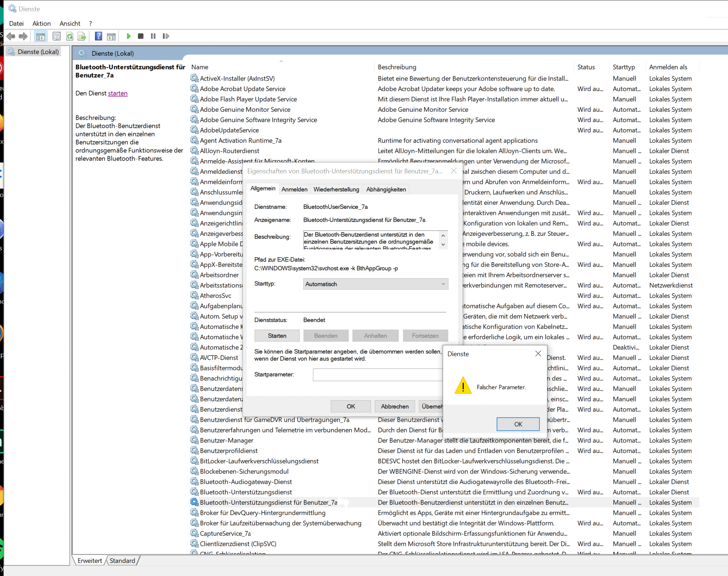Screen dimensions: 728x576
Task: Switch to the Abhängigkeiten tab
Action: click(x=386, y=189)
